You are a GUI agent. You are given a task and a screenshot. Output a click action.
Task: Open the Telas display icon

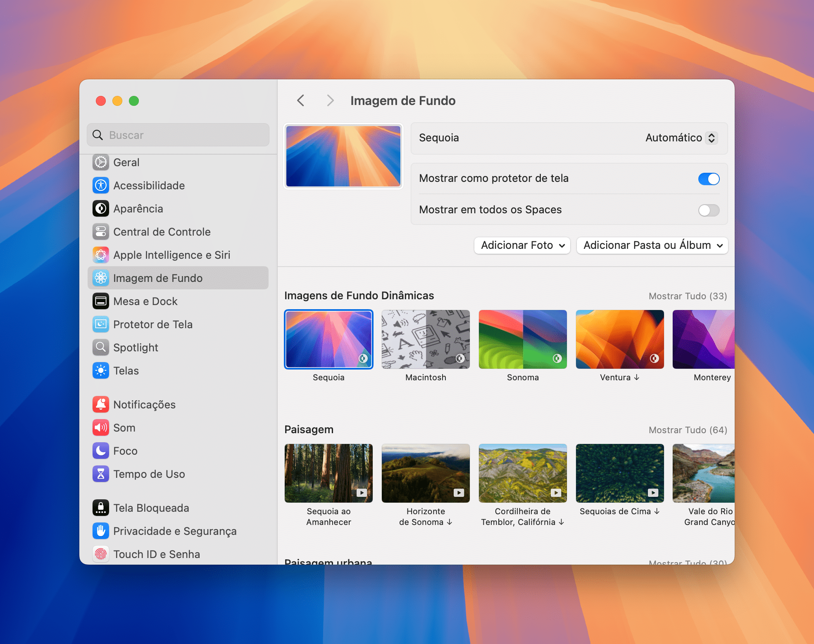pos(101,371)
